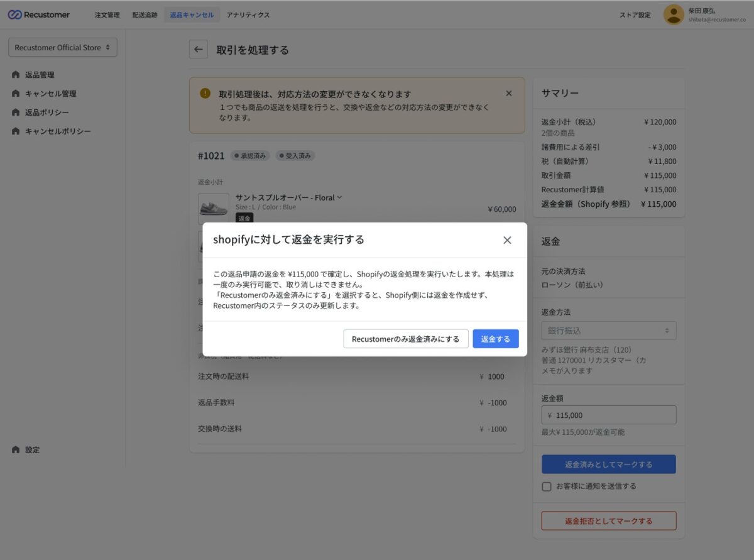
Task: Click the 返金額 amount input field
Action: 608,415
